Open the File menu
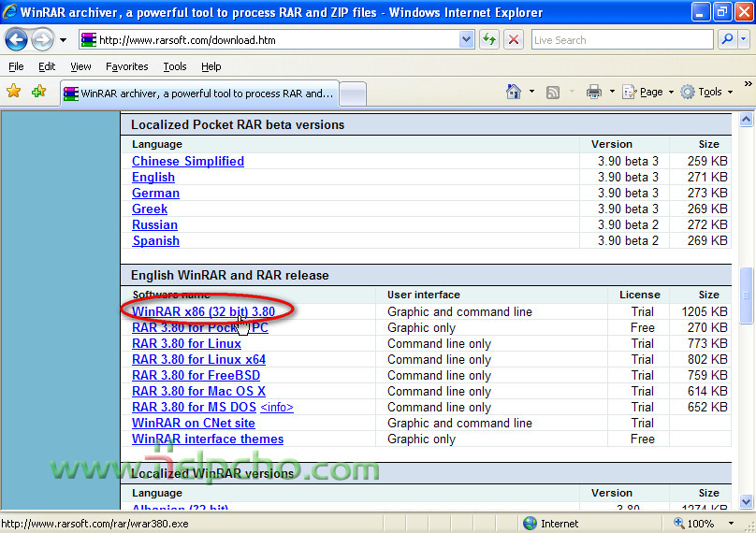This screenshot has height=533, width=756. [16, 66]
